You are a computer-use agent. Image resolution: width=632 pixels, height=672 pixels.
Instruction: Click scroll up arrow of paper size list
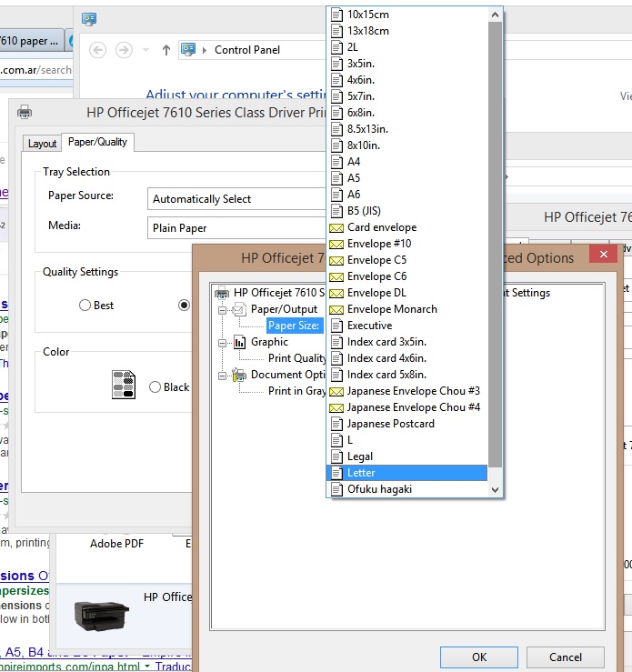[x=495, y=15]
